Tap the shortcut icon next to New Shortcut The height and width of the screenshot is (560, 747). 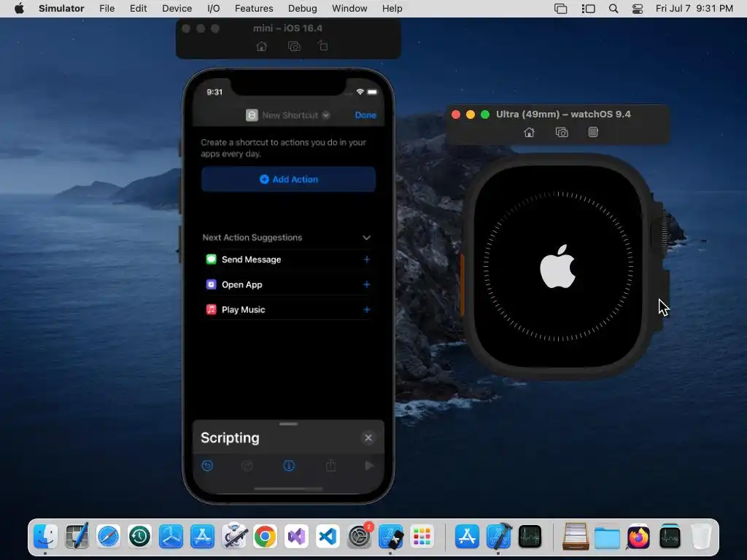point(252,115)
